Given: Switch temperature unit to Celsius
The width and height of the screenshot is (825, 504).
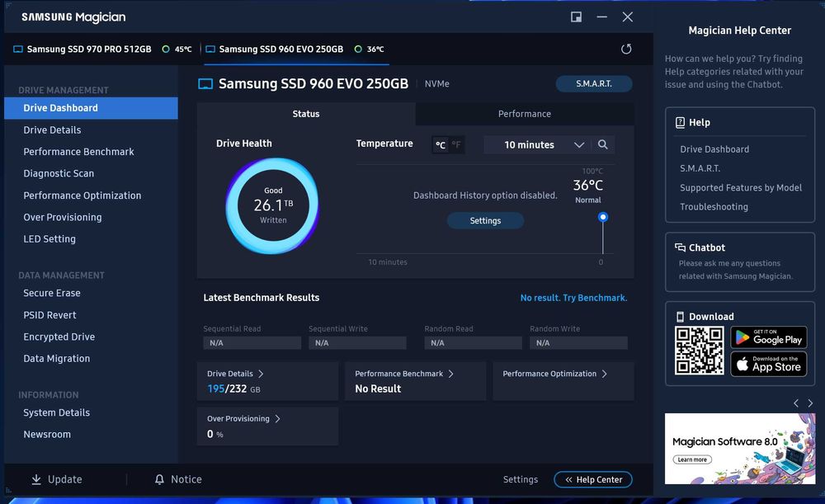Looking at the screenshot, I should point(441,144).
